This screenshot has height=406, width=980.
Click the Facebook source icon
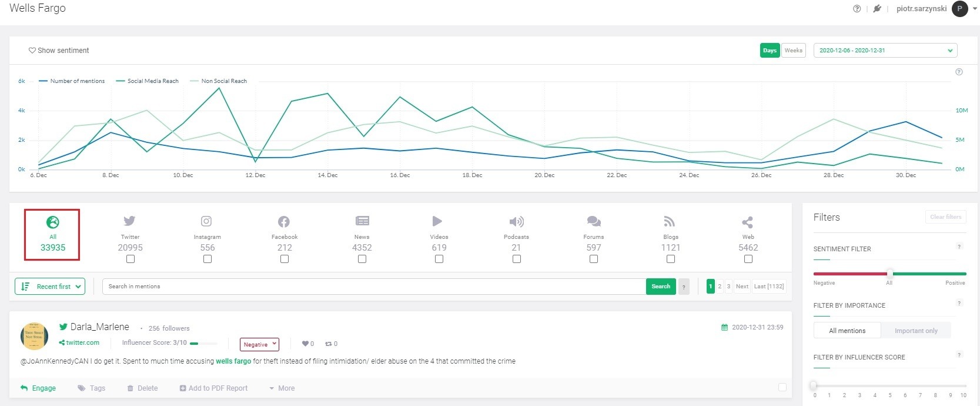284,222
